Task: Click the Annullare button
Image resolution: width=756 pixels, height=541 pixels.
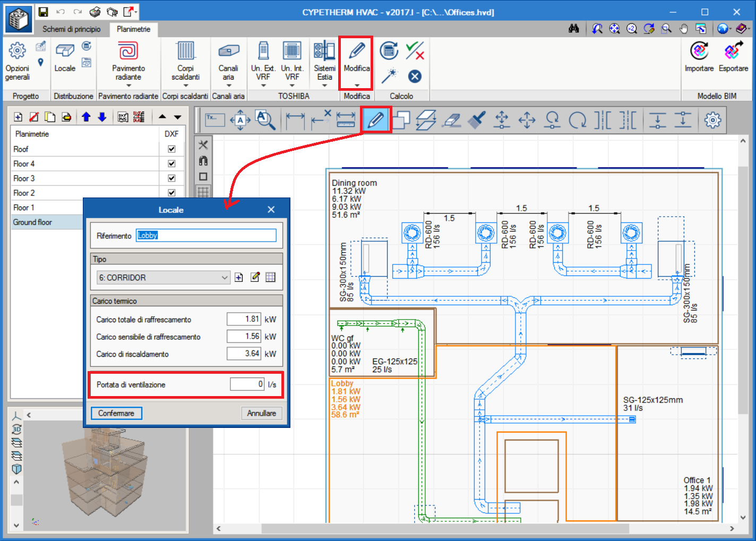Action: (261, 413)
